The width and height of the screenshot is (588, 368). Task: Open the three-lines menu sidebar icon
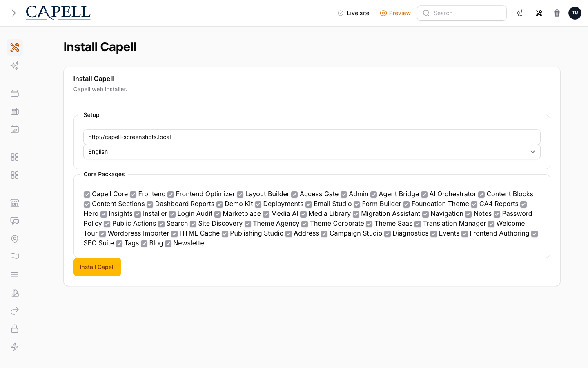coord(15,275)
